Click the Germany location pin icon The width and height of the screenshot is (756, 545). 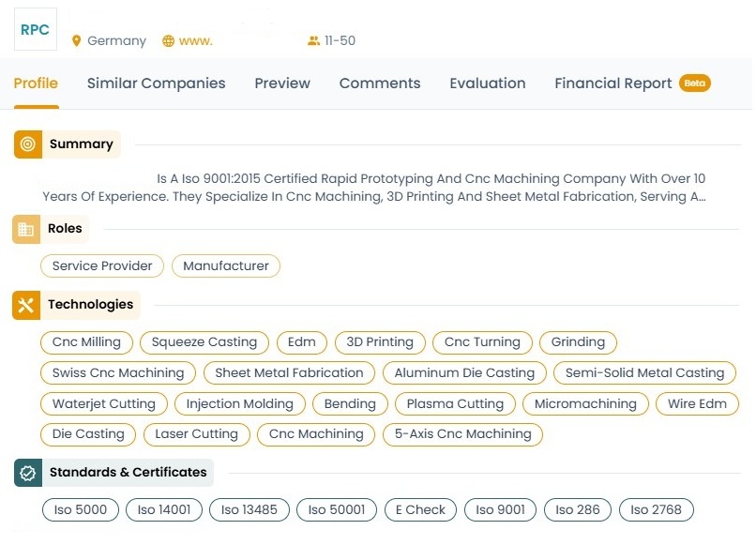77,41
